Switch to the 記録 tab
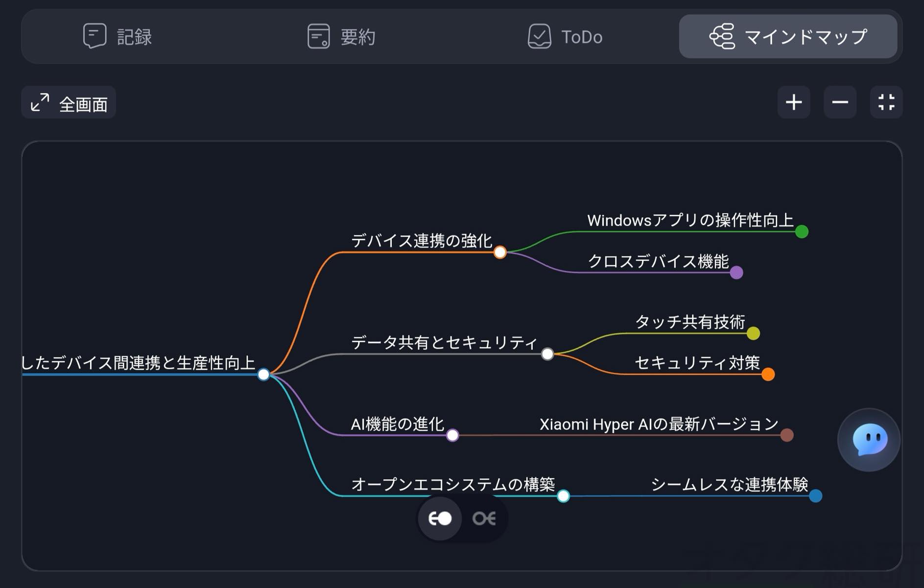 (118, 37)
